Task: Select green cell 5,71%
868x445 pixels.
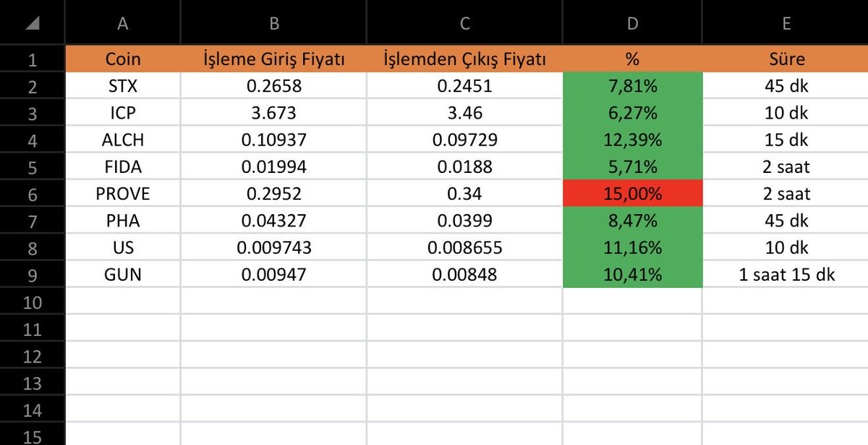Action: coord(632,166)
